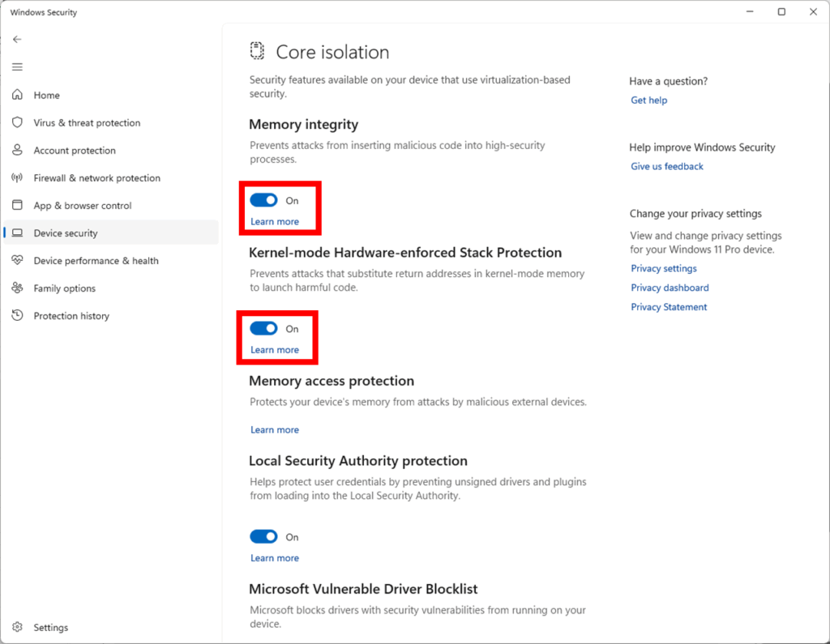Click the Core isolation page title
Image resolution: width=830 pixels, height=644 pixels.
[332, 52]
